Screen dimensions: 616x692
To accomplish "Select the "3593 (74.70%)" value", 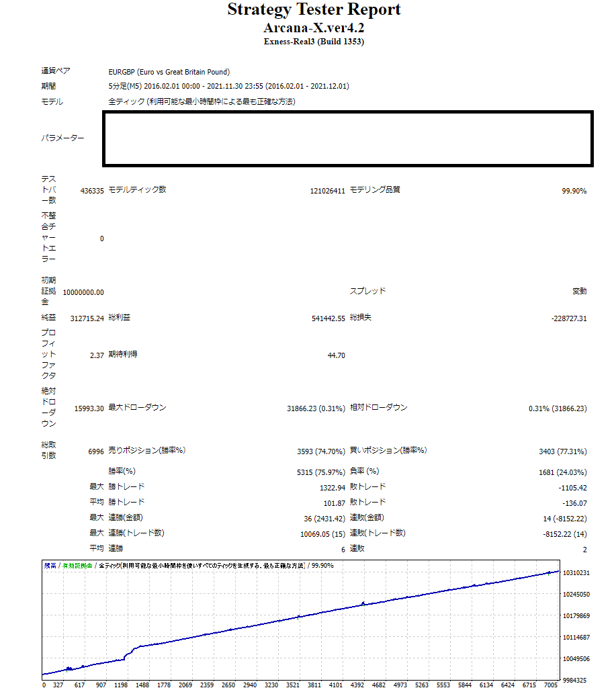I will tap(321, 451).
